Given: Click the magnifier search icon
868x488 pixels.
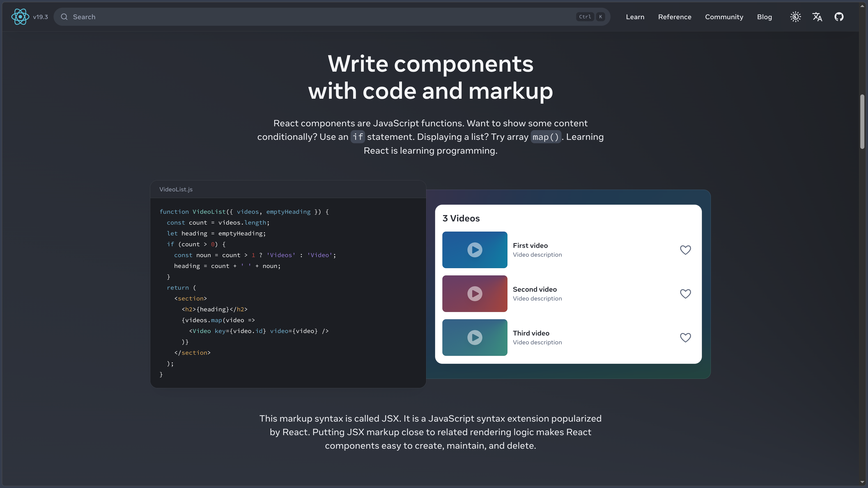Looking at the screenshot, I should tap(64, 17).
